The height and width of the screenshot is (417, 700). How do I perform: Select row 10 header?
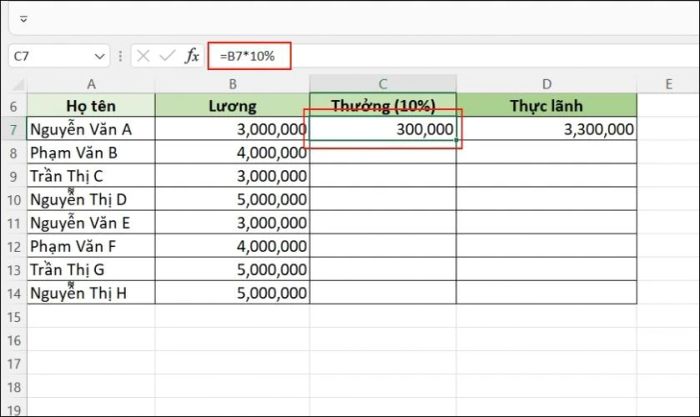(x=13, y=200)
